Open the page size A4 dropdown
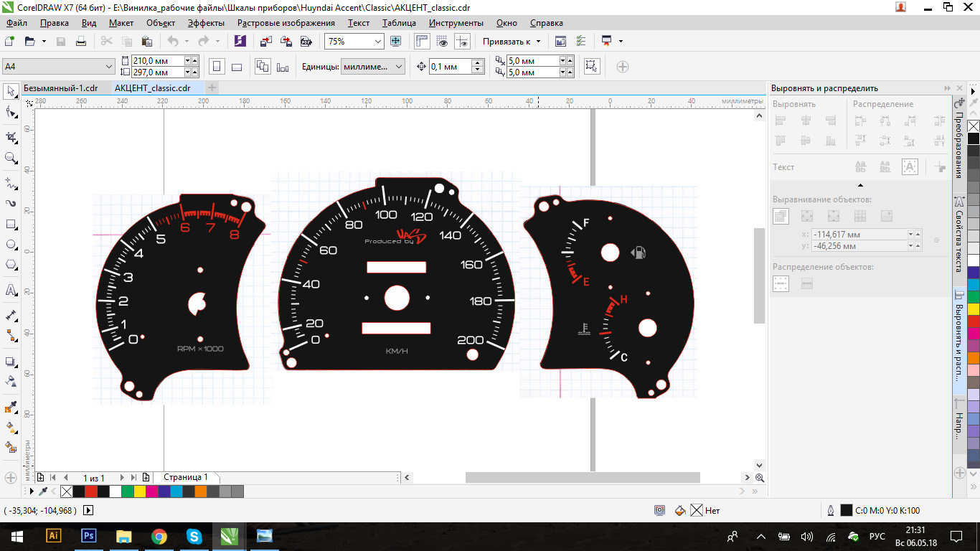Viewport: 980px width, 551px height. pos(109,67)
